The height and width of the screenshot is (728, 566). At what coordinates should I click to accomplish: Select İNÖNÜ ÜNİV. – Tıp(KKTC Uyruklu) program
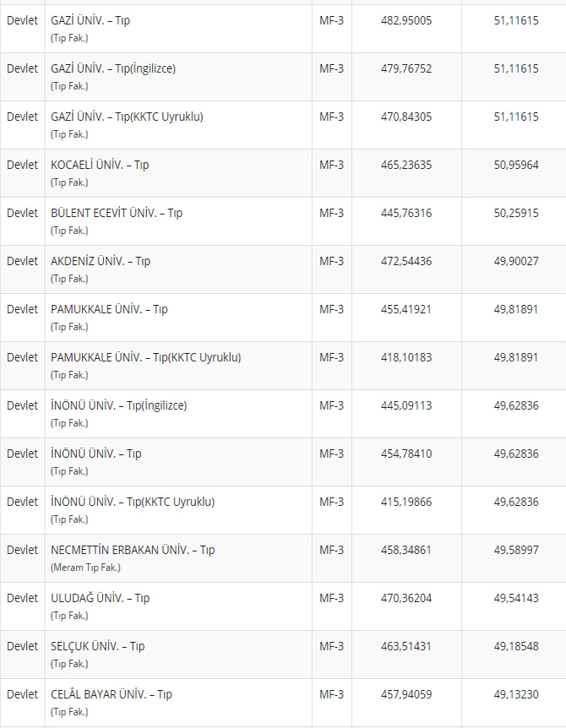coord(133,502)
